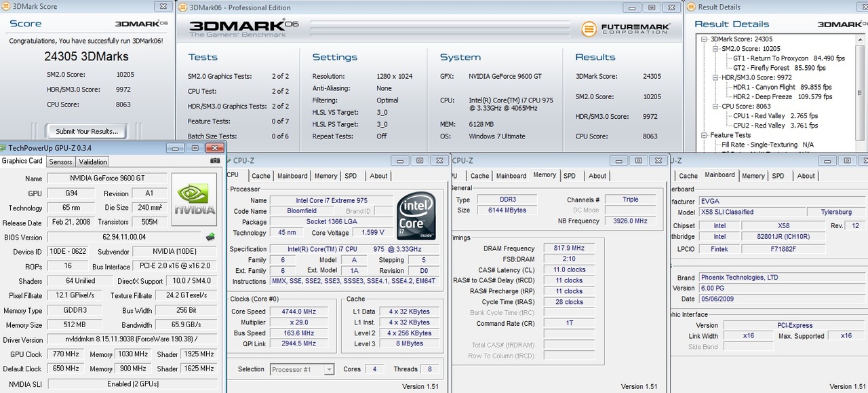Viewport: 868px width, 393px height.
Task: Click the OS value Windows 7 Ultimate
Action: coord(496,136)
